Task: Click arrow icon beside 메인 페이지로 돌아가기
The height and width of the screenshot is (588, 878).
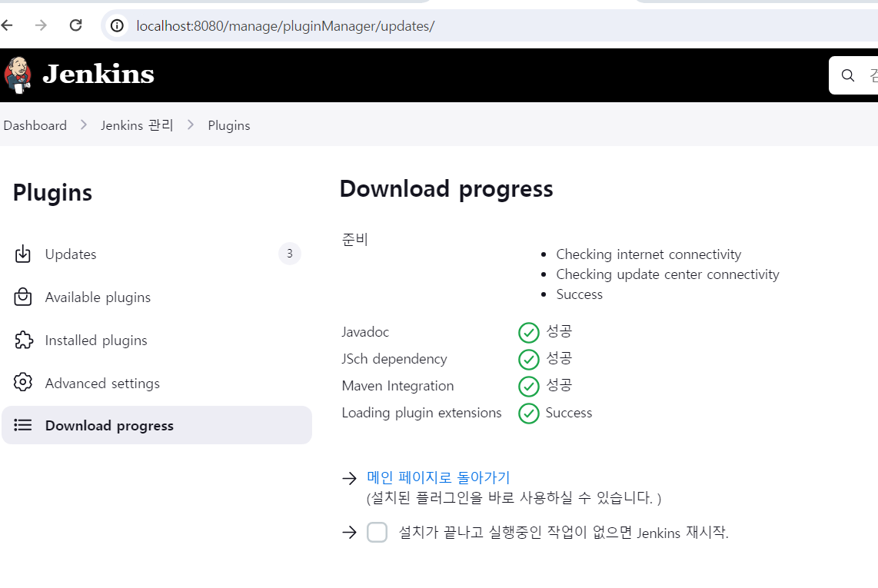Action: (x=349, y=477)
